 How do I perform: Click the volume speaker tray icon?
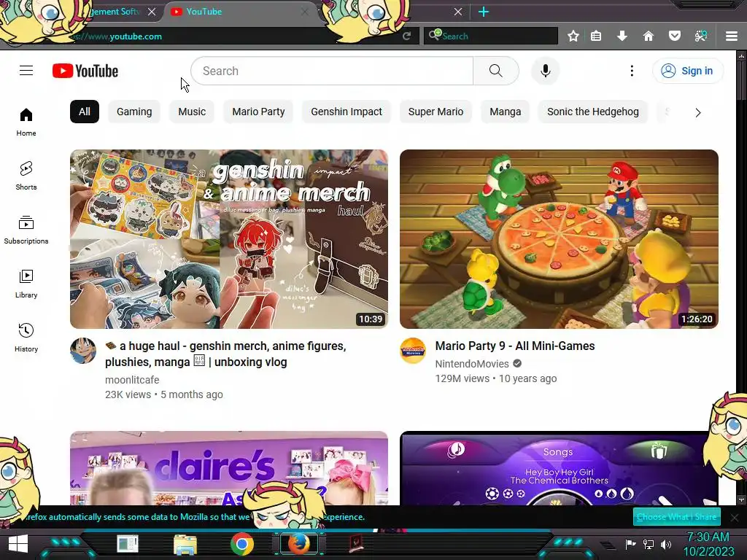(666, 544)
